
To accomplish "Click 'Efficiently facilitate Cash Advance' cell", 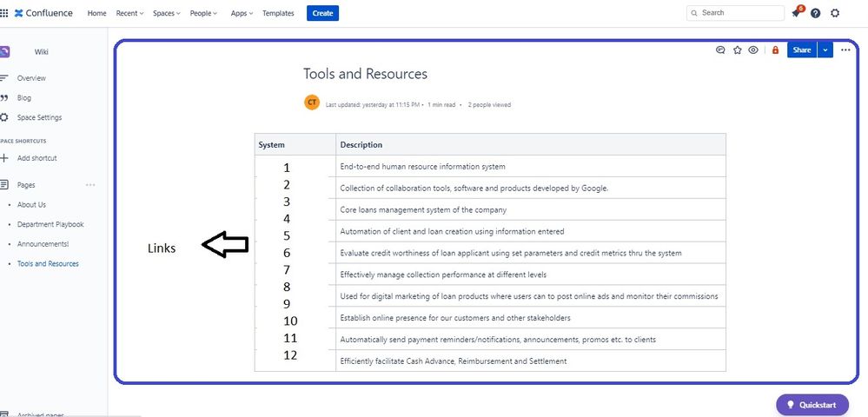I will click(x=531, y=361).
